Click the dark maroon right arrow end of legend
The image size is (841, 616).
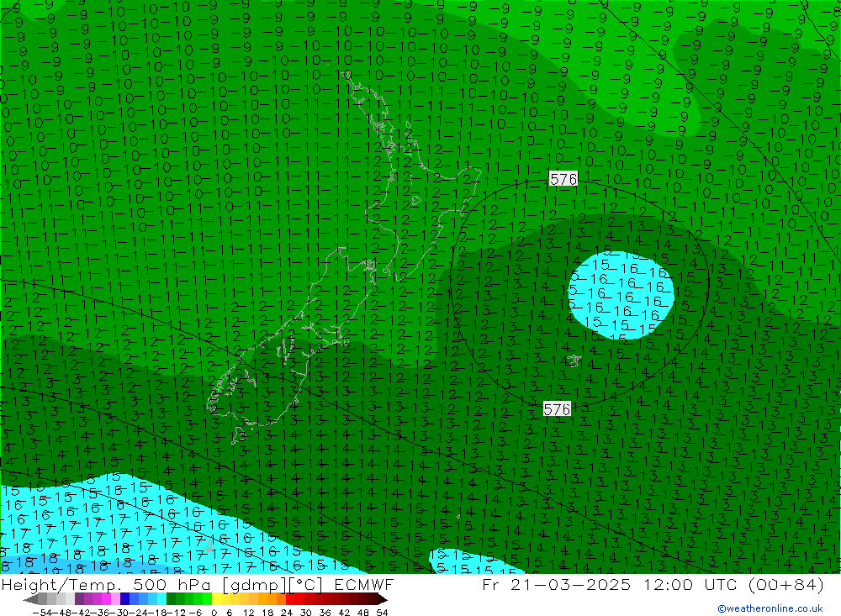383,600
